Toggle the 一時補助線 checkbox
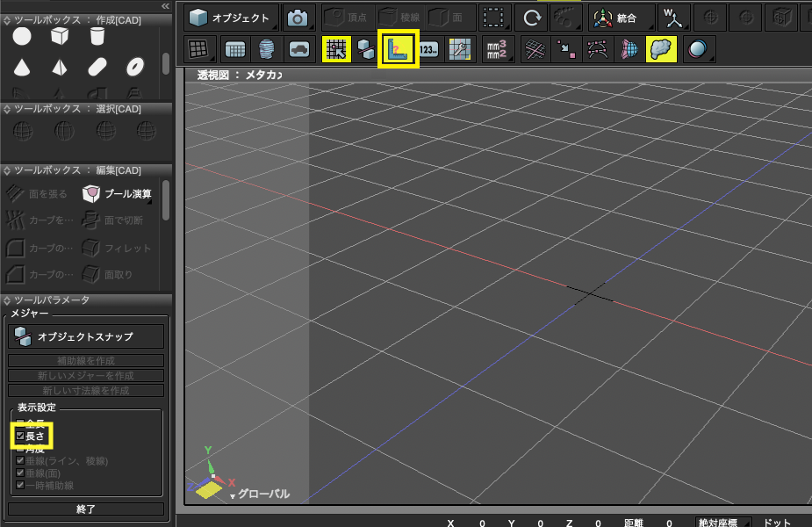 pyautogui.click(x=20, y=486)
